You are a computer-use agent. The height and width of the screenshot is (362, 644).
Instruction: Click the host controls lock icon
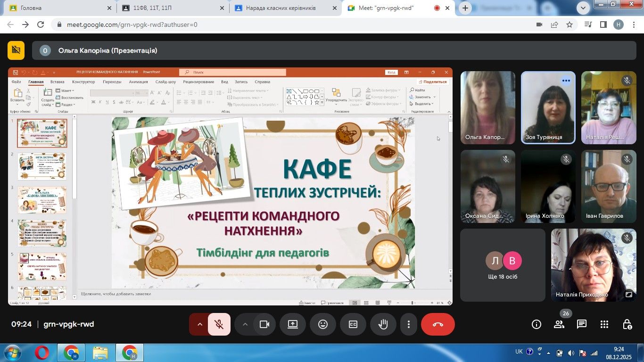coord(627,324)
